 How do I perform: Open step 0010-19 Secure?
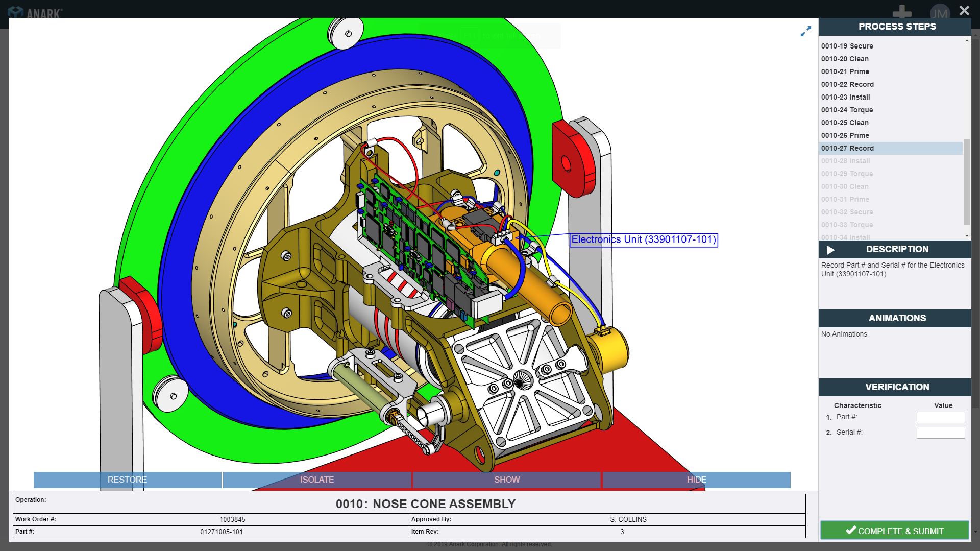tap(847, 46)
